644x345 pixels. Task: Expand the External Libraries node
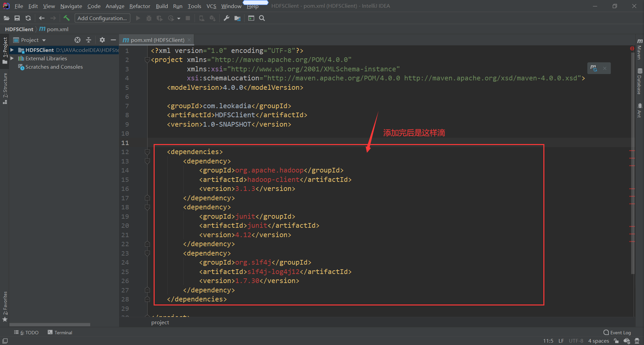tap(12, 58)
